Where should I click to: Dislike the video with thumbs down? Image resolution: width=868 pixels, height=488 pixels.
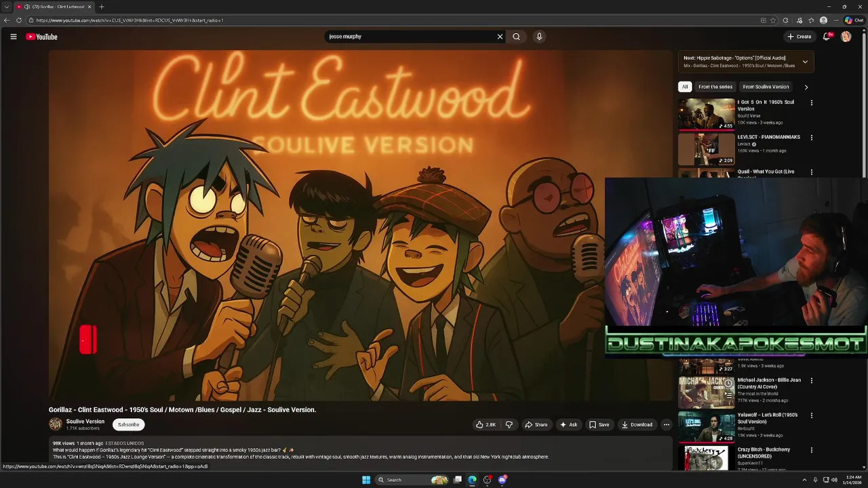(x=509, y=425)
